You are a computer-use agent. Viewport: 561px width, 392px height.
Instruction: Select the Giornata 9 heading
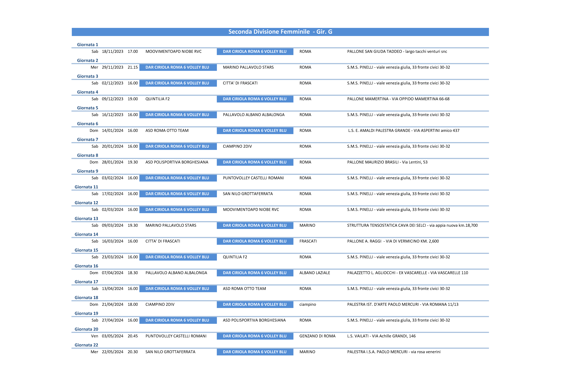click(87, 171)
